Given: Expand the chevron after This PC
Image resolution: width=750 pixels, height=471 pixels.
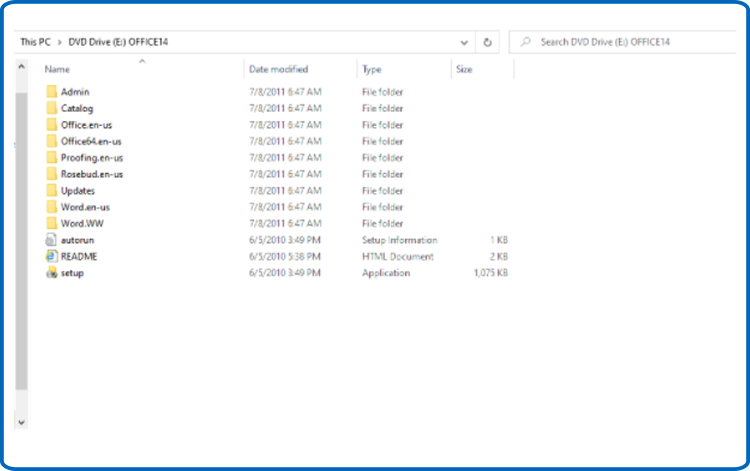Looking at the screenshot, I should pyautogui.click(x=60, y=42).
